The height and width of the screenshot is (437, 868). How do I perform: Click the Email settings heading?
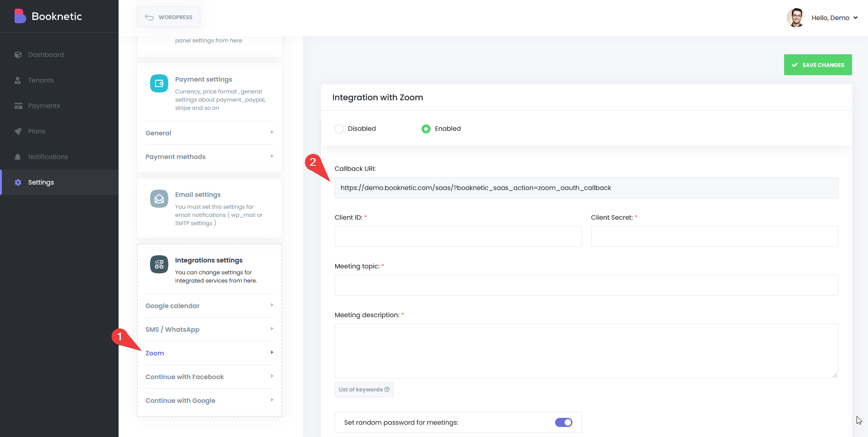(198, 195)
